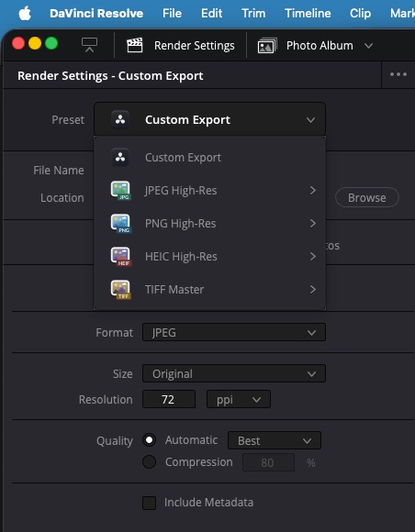This screenshot has width=415, height=532.
Task: Click the Resolve icon beside Custom Export entry
Action: pyautogui.click(x=120, y=158)
